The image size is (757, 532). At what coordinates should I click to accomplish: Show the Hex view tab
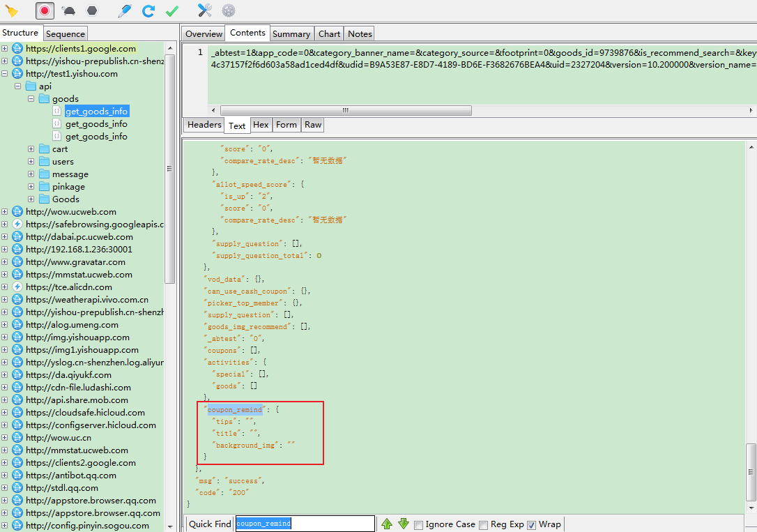click(261, 125)
